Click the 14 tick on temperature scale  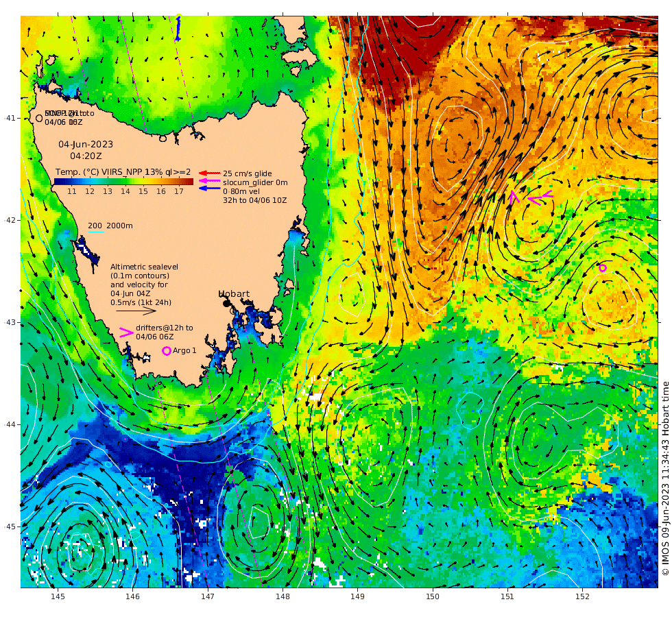coord(125,191)
